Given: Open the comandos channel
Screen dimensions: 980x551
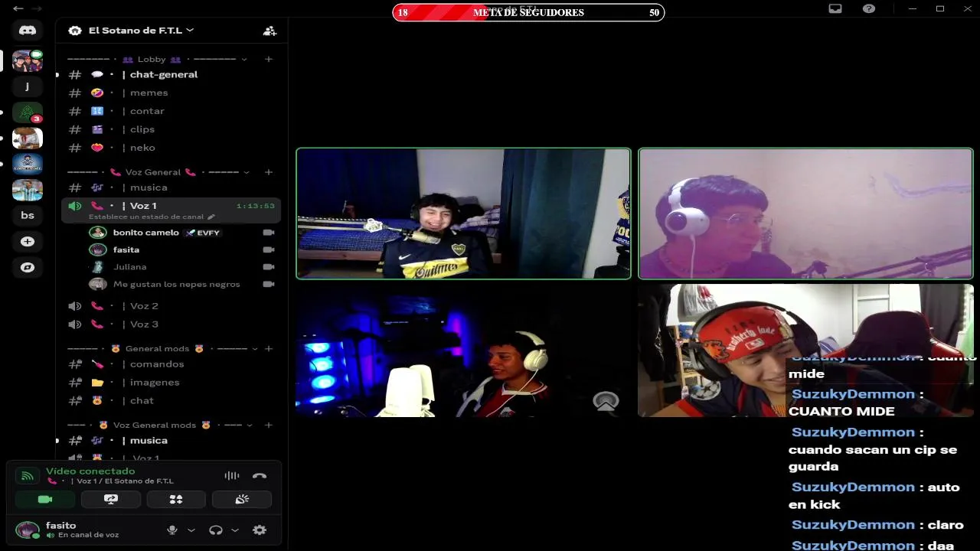Looking at the screenshot, I should tap(171, 364).
